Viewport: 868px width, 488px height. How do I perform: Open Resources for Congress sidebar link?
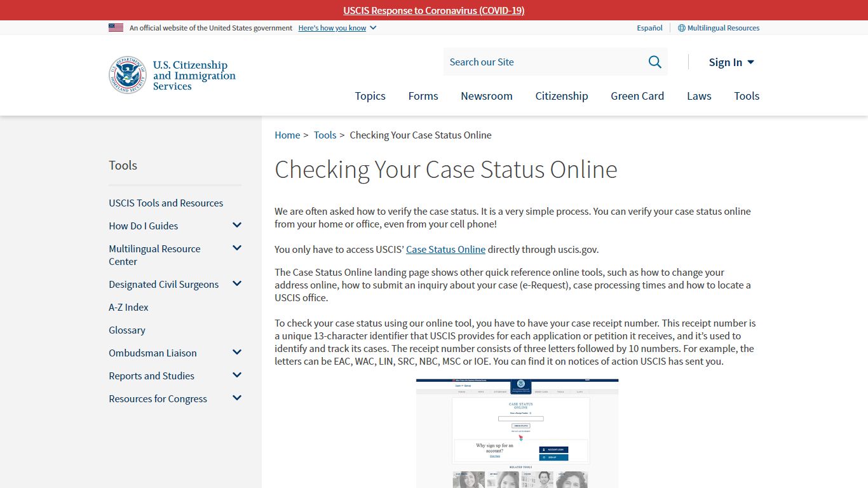point(158,398)
